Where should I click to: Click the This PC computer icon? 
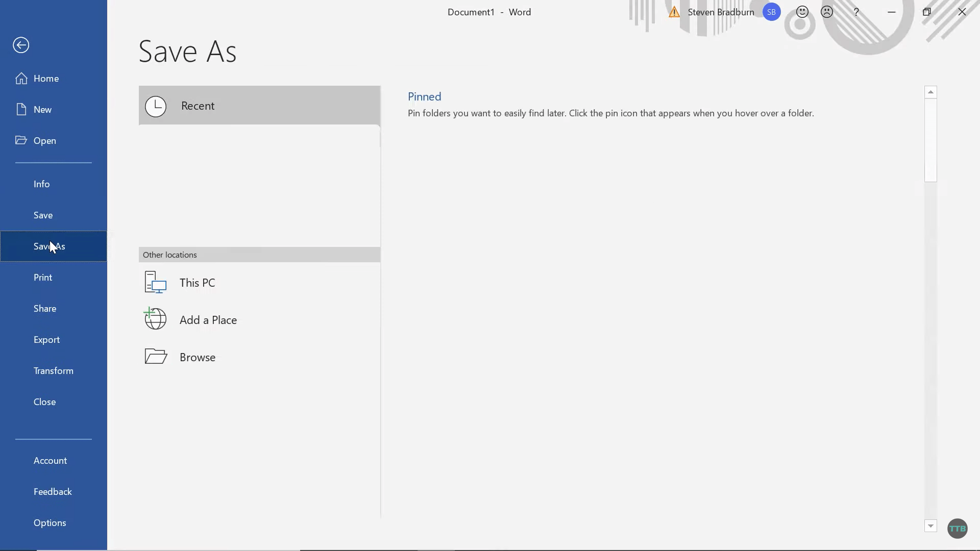tap(156, 283)
